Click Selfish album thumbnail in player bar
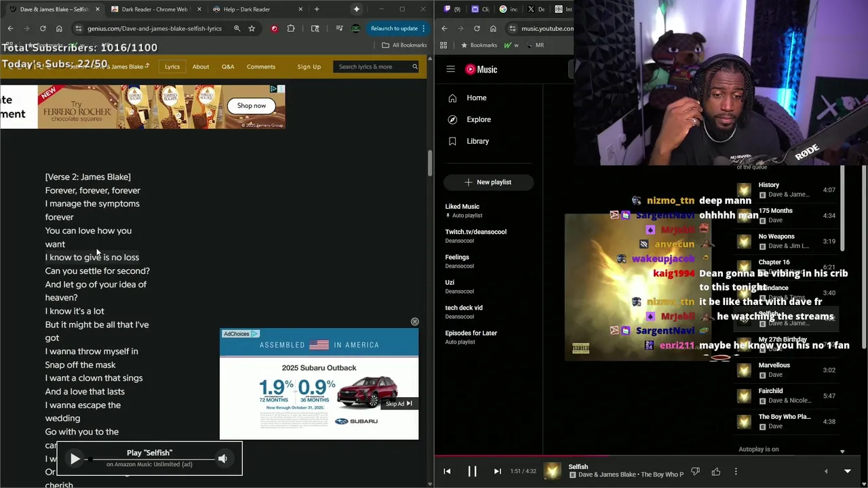 point(553,471)
